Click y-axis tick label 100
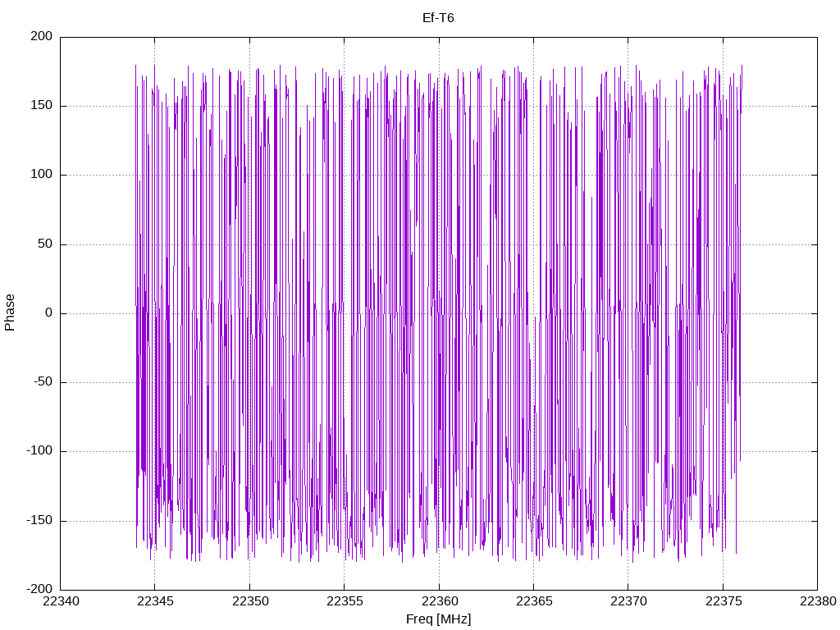840x630 pixels. 42,175
